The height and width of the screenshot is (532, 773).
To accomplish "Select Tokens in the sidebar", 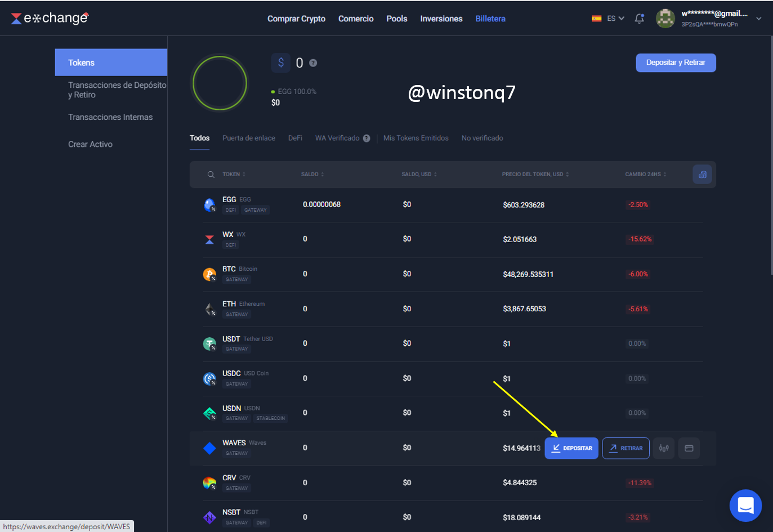I will (111, 62).
